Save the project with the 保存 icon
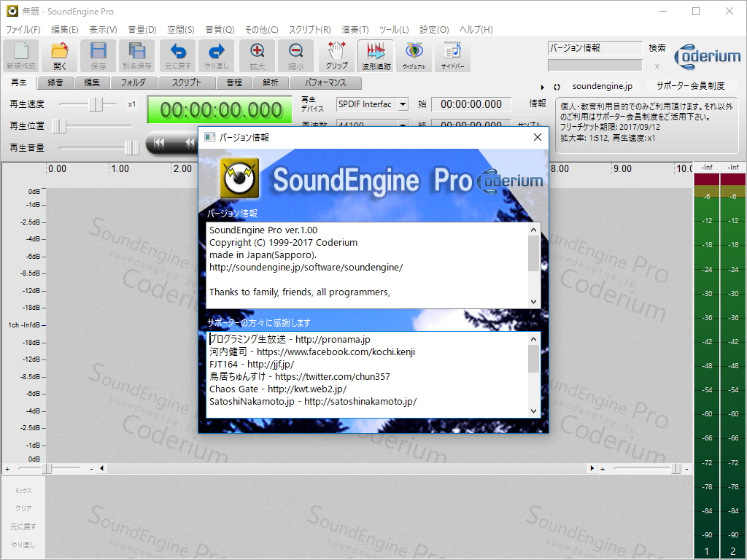This screenshot has width=747, height=560. pyautogui.click(x=98, y=55)
